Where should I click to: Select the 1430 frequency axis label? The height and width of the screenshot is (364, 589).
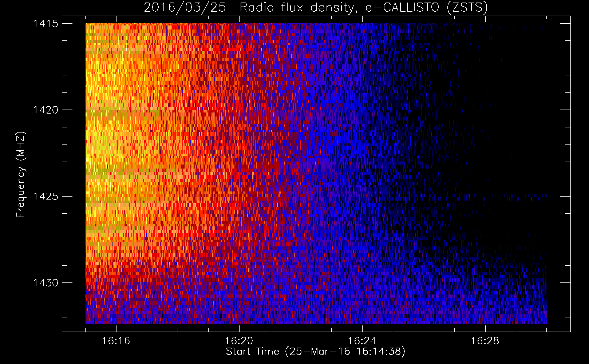tap(46, 283)
